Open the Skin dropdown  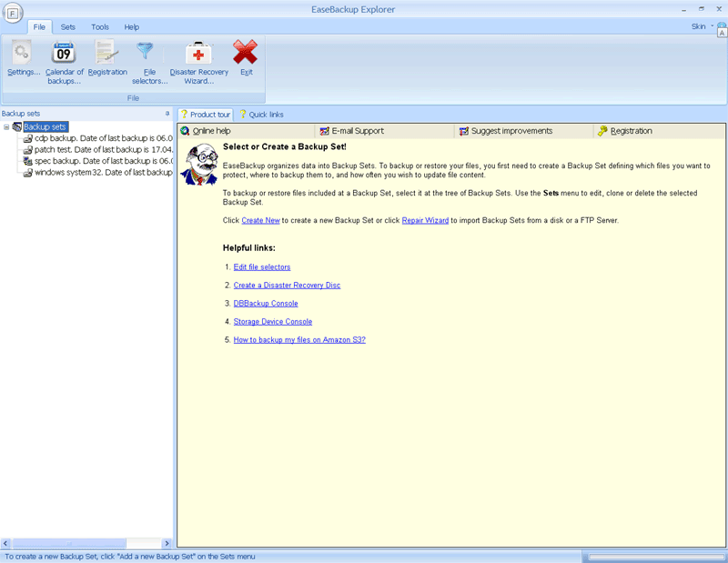(703, 26)
